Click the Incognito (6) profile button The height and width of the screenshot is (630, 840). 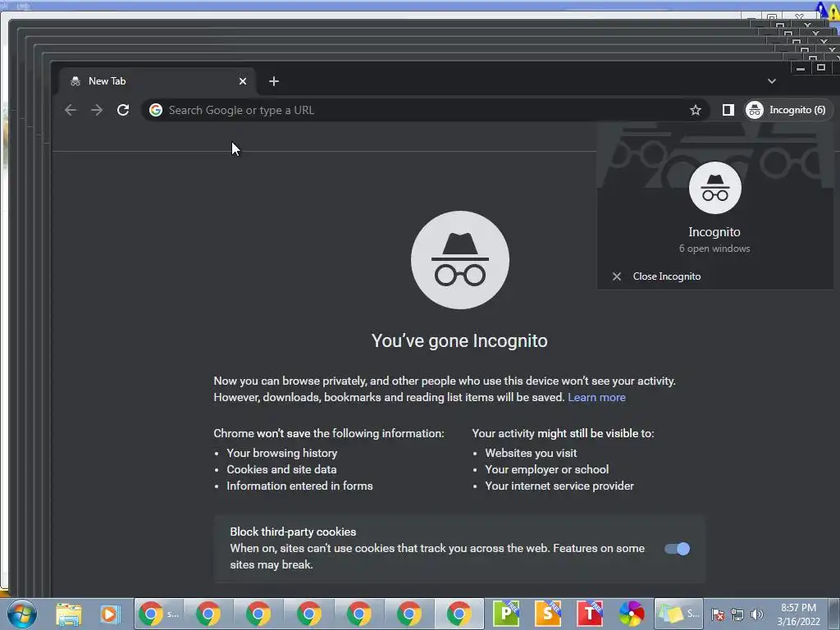(x=787, y=110)
